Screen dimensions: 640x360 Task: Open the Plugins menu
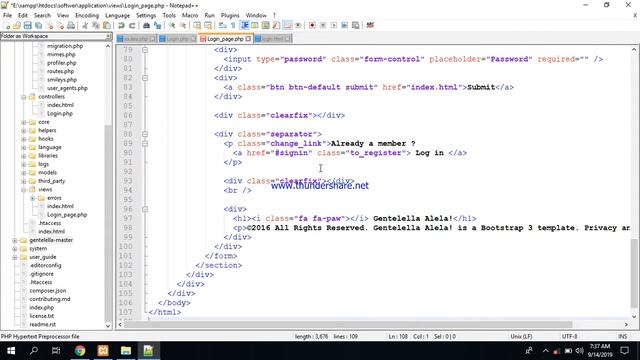click(x=230, y=15)
